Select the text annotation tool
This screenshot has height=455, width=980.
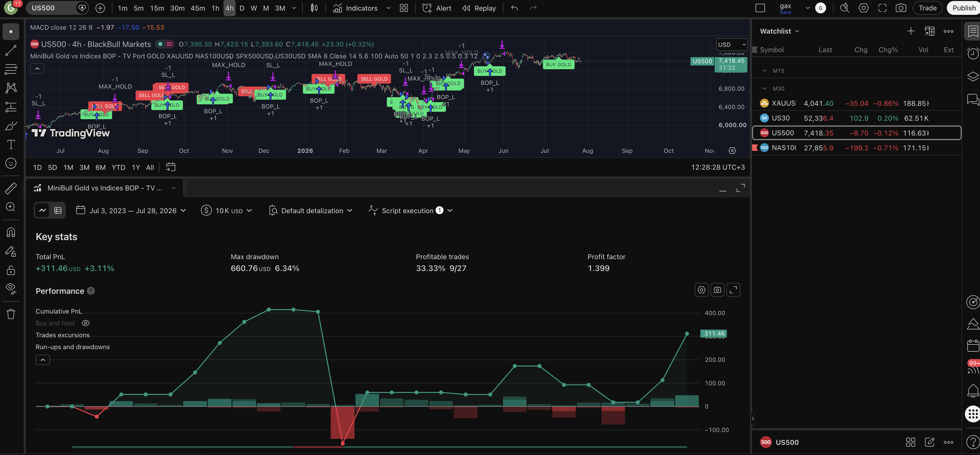point(11,145)
